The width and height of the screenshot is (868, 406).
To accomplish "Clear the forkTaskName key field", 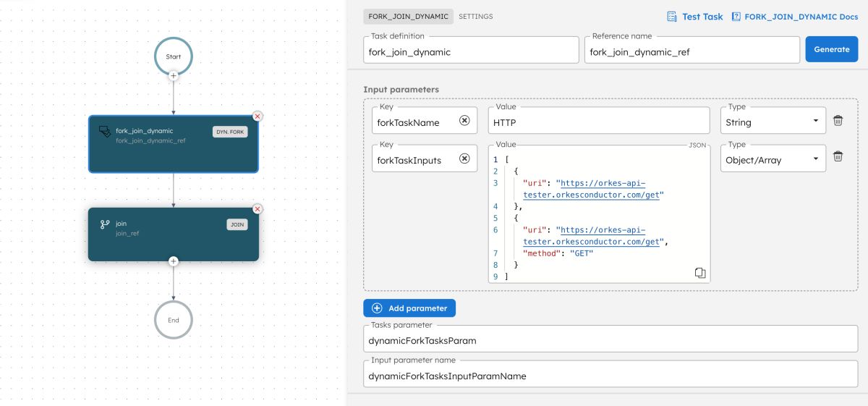I will (x=464, y=121).
